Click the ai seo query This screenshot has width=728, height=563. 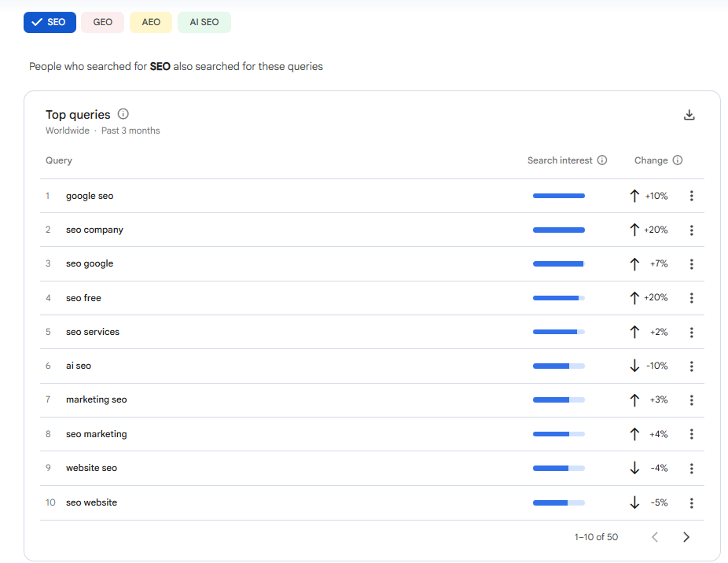click(x=79, y=366)
